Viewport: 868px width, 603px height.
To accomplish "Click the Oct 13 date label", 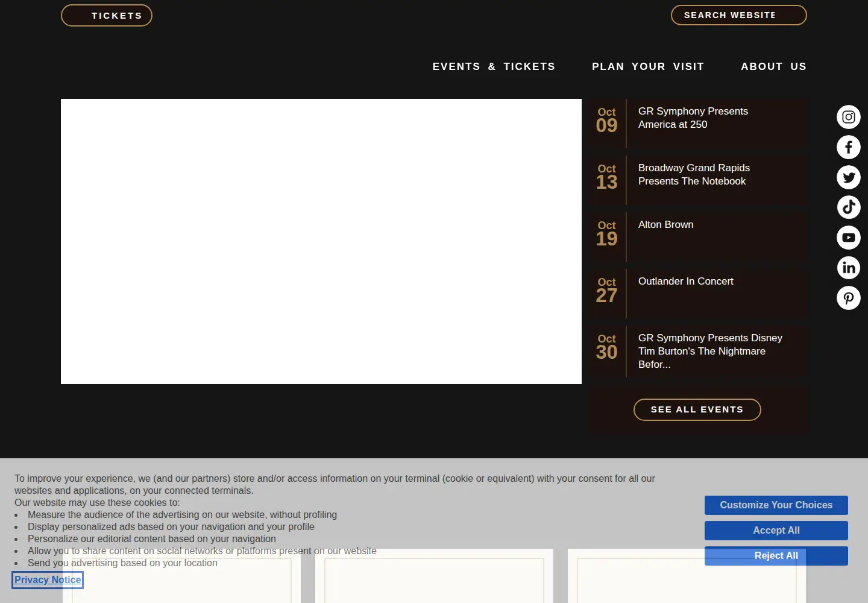I will pos(607,177).
